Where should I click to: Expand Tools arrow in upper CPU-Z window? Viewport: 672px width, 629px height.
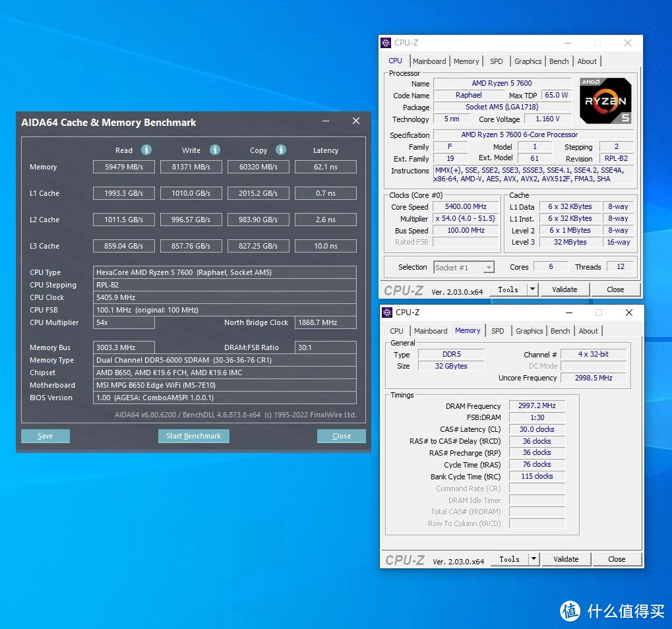click(532, 289)
